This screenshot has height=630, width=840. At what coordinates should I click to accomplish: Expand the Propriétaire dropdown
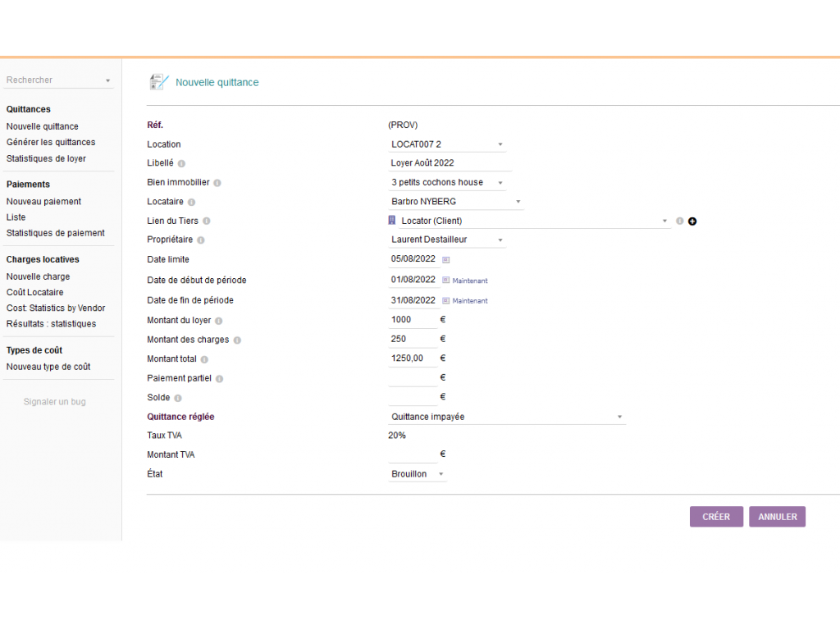(447, 240)
